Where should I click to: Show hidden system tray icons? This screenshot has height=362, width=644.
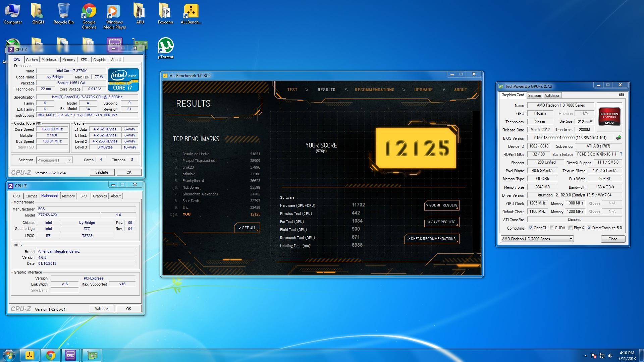(x=586, y=356)
